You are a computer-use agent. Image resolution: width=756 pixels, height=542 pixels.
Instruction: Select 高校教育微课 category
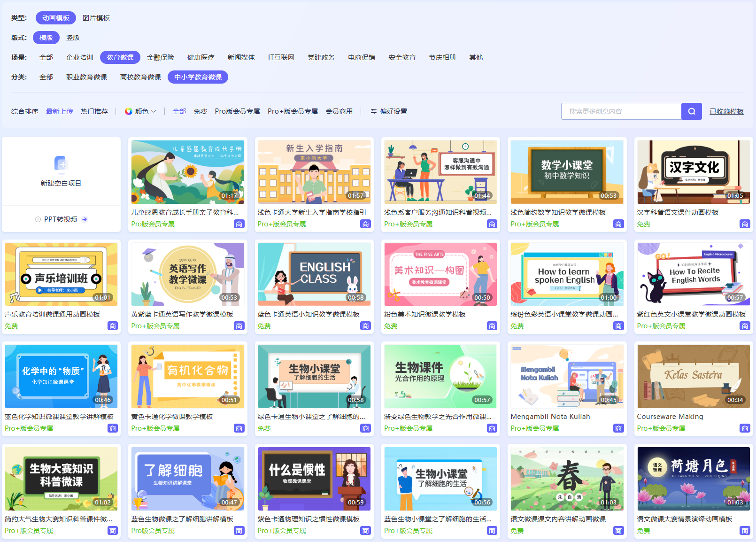pyautogui.click(x=140, y=77)
